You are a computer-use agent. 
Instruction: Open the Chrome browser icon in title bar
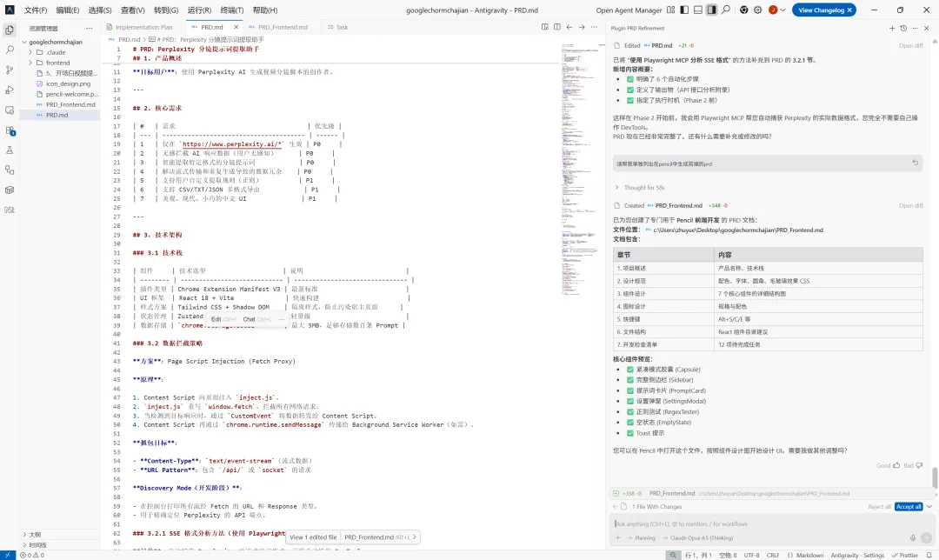pos(743,10)
